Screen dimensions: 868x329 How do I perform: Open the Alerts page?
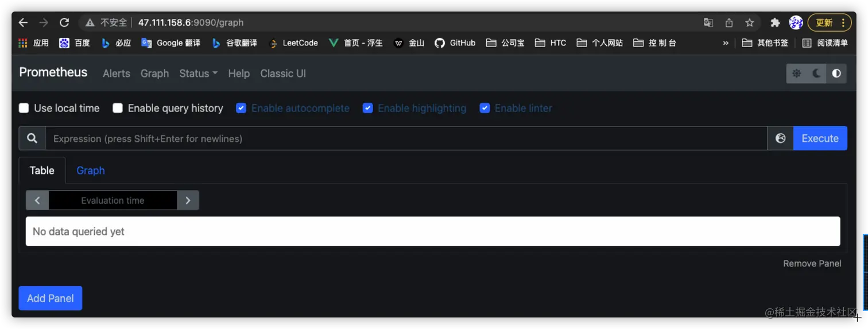click(x=117, y=73)
